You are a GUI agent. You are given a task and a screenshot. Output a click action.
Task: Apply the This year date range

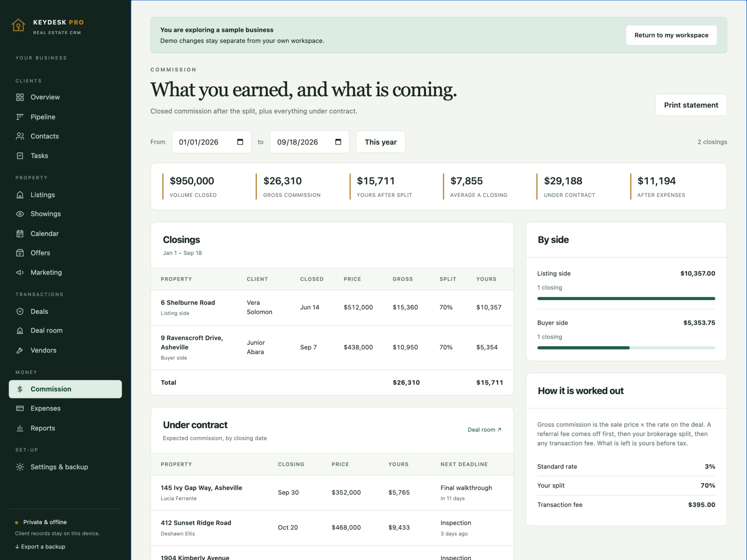381,142
